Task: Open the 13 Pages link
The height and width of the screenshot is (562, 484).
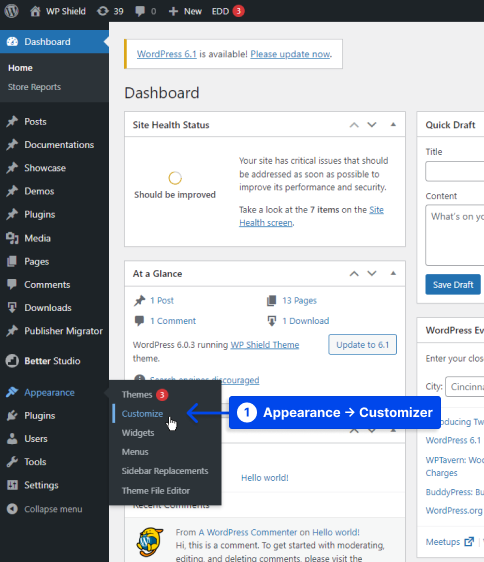Action: point(299,301)
